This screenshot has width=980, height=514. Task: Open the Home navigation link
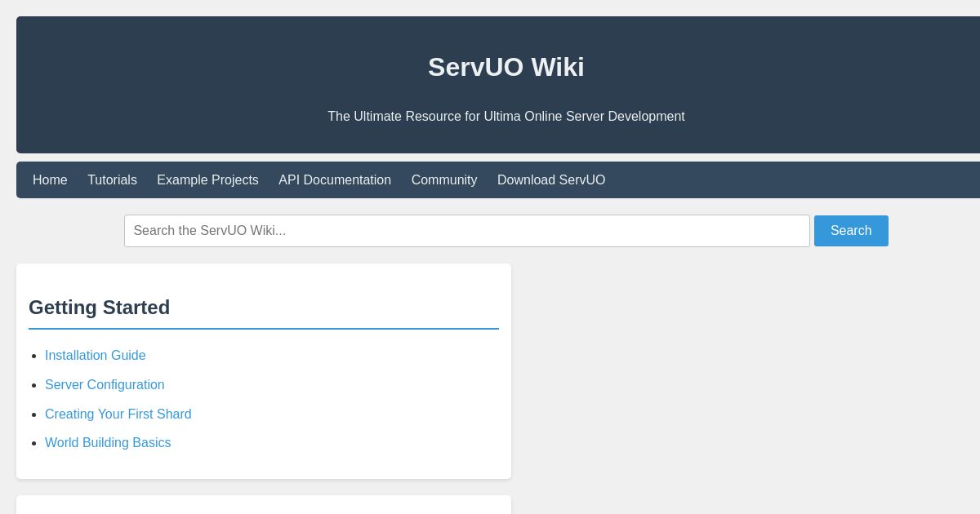pyautogui.click(x=50, y=180)
